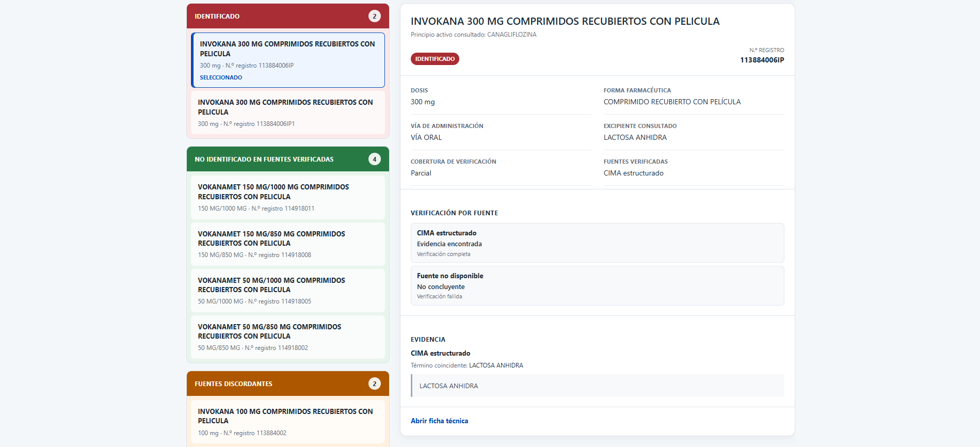Viewport: 980px width, 447px height.
Task: Select VOKANAMET 150 MG/850 MG card
Action: (288, 244)
